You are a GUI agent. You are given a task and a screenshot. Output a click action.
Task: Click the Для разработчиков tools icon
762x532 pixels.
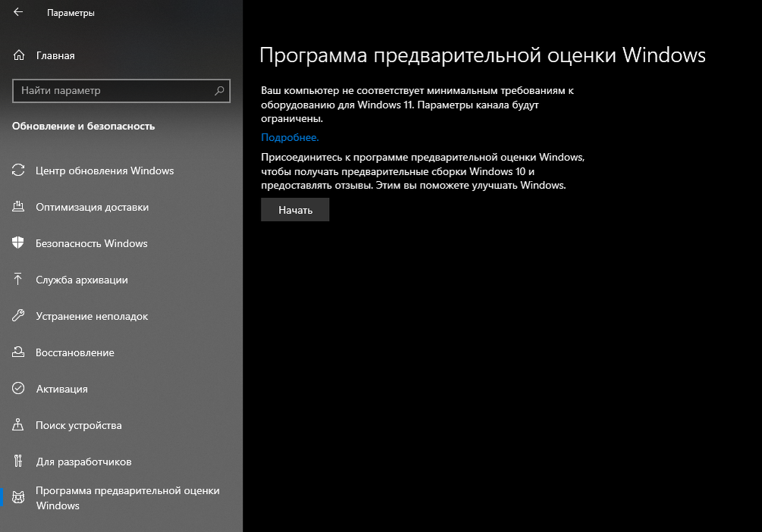pyautogui.click(x=18, y=461)
